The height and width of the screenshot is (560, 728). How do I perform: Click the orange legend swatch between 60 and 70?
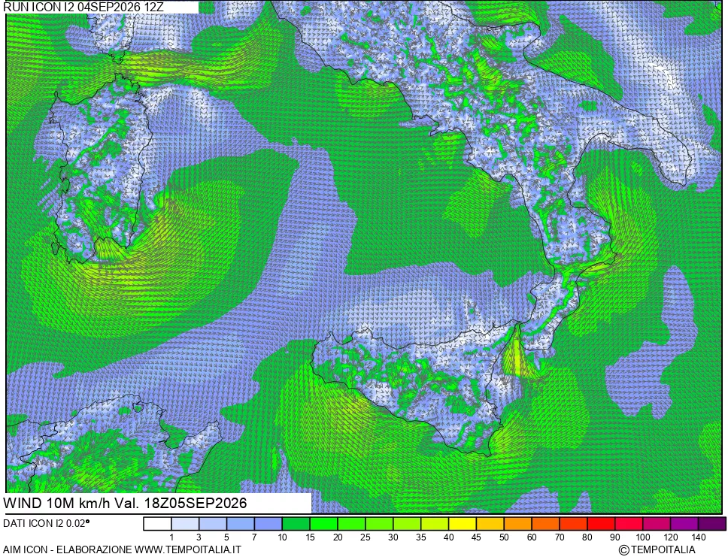click(x=545, y=524)
